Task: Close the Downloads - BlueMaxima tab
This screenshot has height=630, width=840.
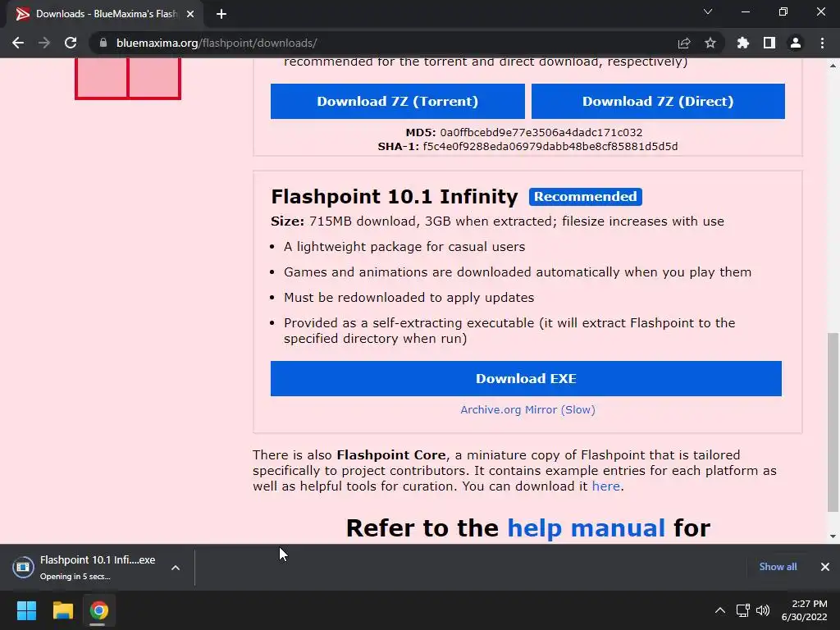Action: pyautogui.click(x=190, y=14)
